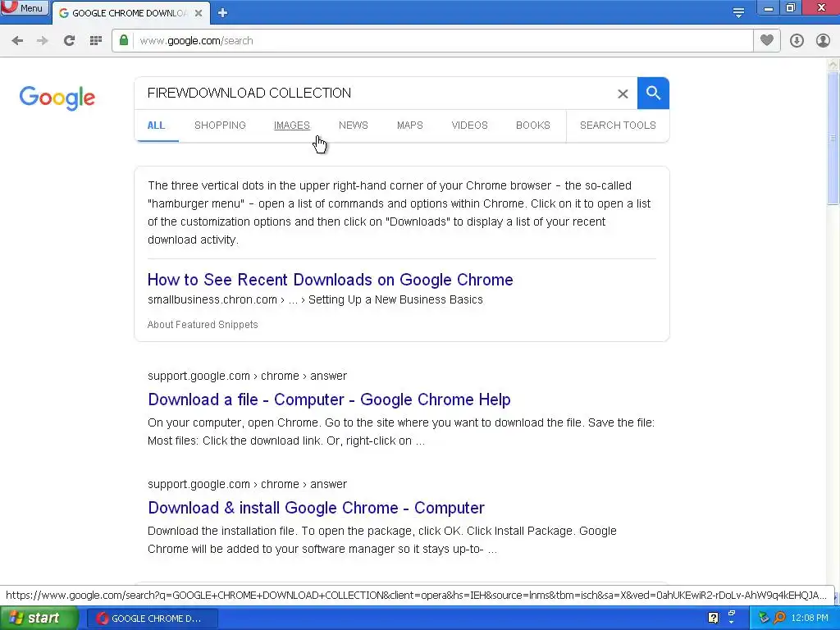Open Download a file - Computer link
Screen dimensions: 840x630
point(329,399)
